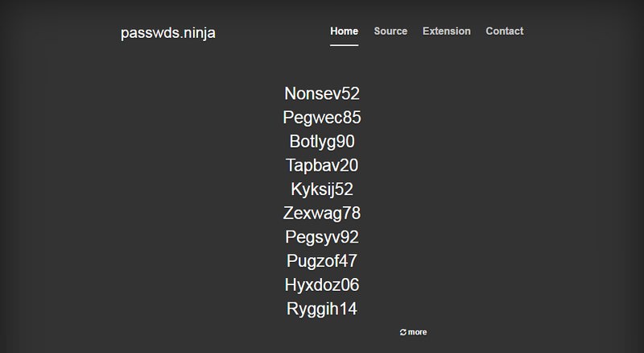Select the password Kyksij52
This screenshot has width=644, height=353.
click(x=322, y=189)
